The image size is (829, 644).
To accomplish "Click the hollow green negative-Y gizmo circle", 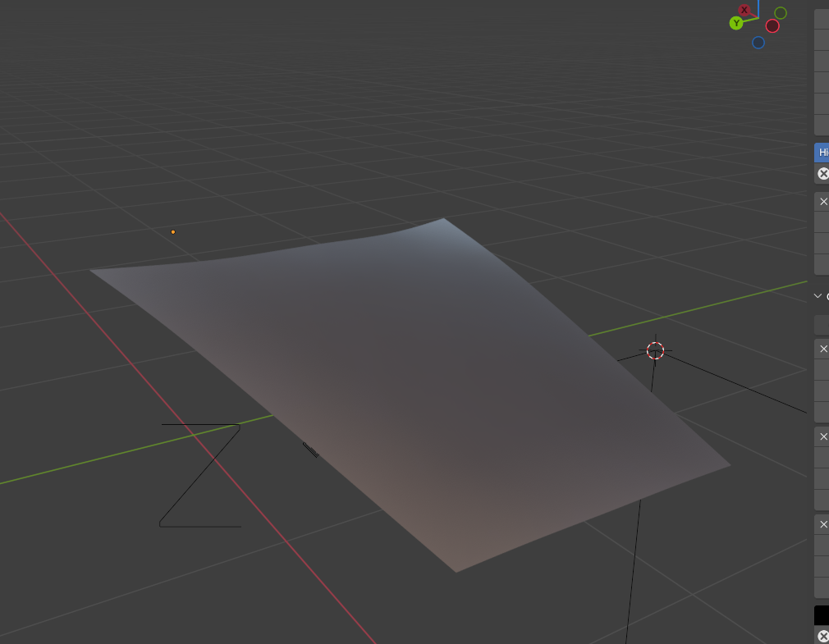I will point(781,13).
